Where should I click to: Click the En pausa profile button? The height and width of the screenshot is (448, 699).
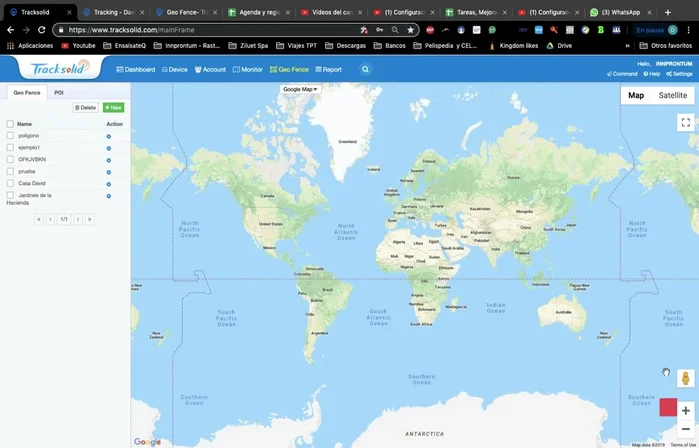tap(656, 30)
